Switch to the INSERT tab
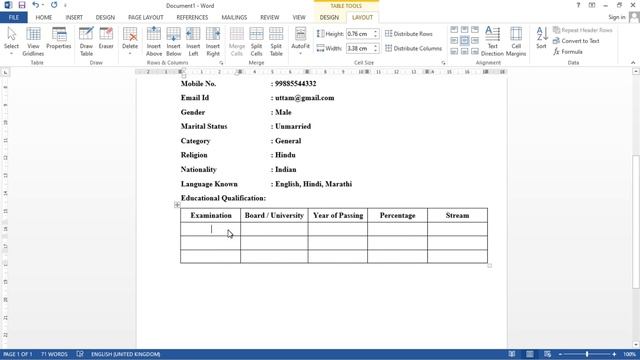The image size is (640, 360). click(74, 18)
